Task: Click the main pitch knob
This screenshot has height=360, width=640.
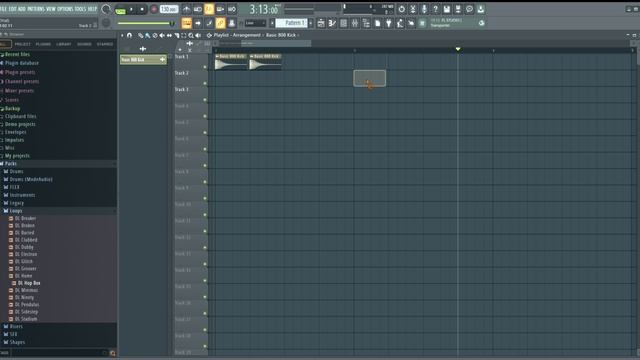Action: tap(106, 23)
